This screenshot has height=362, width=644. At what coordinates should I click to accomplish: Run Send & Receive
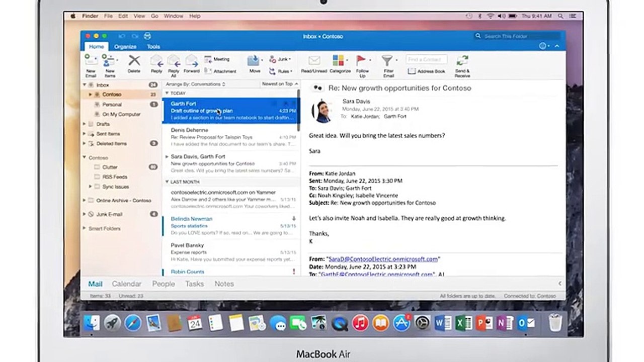point(462,65)
